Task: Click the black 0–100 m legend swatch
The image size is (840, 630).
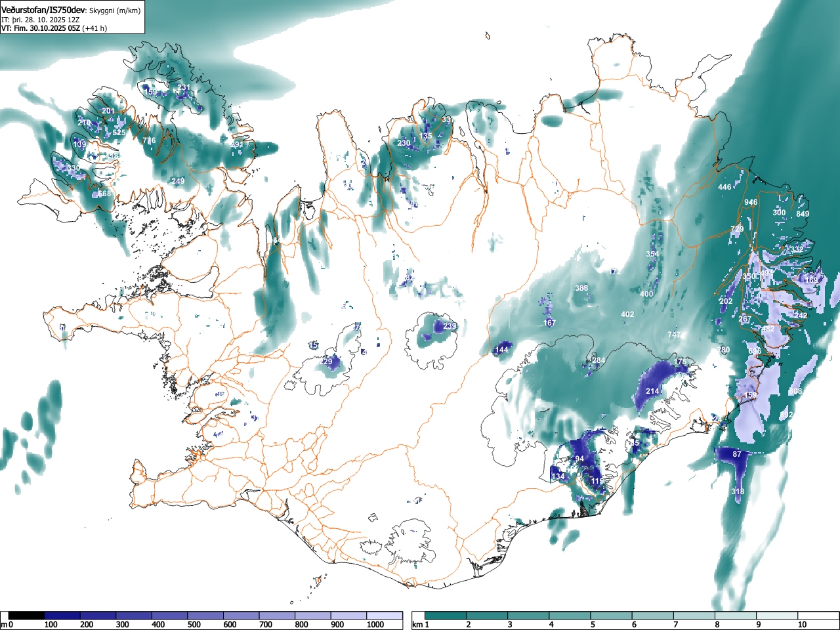Action: [26, 616]
